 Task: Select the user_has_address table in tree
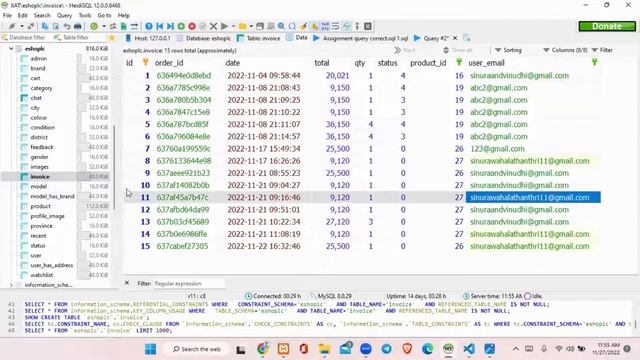51,265
